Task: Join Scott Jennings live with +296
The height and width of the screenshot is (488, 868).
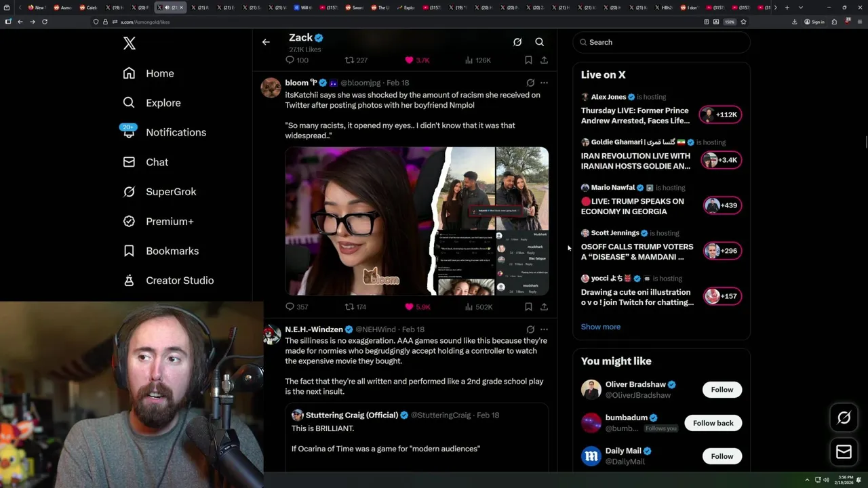Action: click(x=721, y=251)
